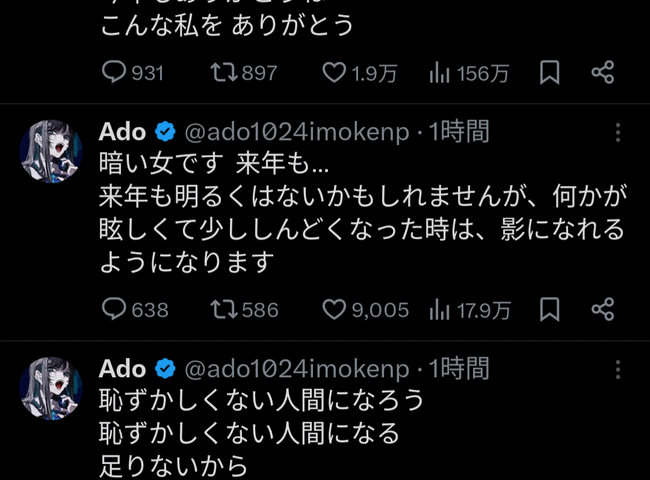Viewport: 650px width, 480px height.
Task: Reply to the tweet with 638 replies
Action: pos(115,309)
